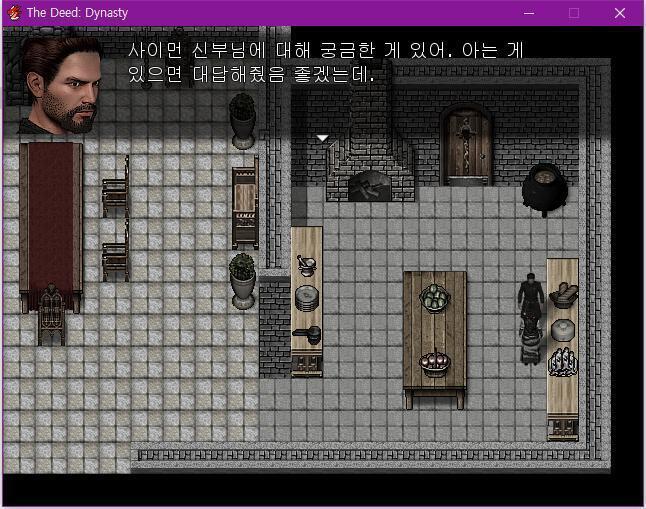Click the lower dining chair
The width and height of the screenshot is (646, 509).
(x=116, y=251)
